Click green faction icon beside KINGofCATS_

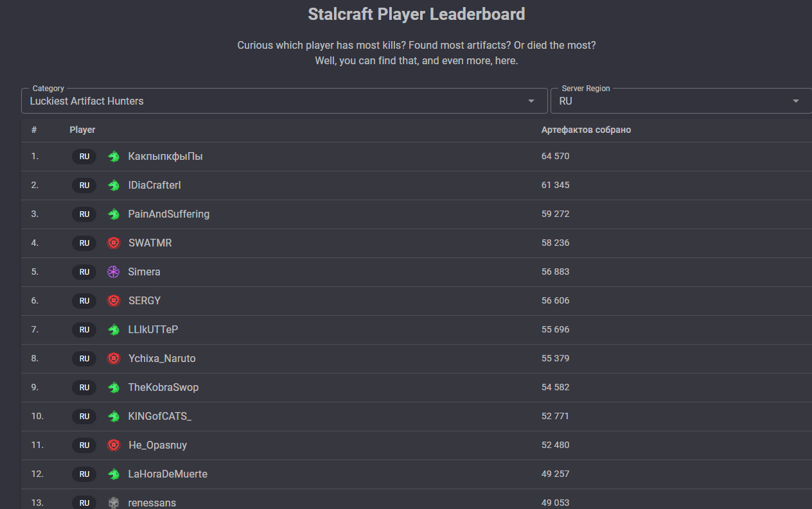click(114, 416)
